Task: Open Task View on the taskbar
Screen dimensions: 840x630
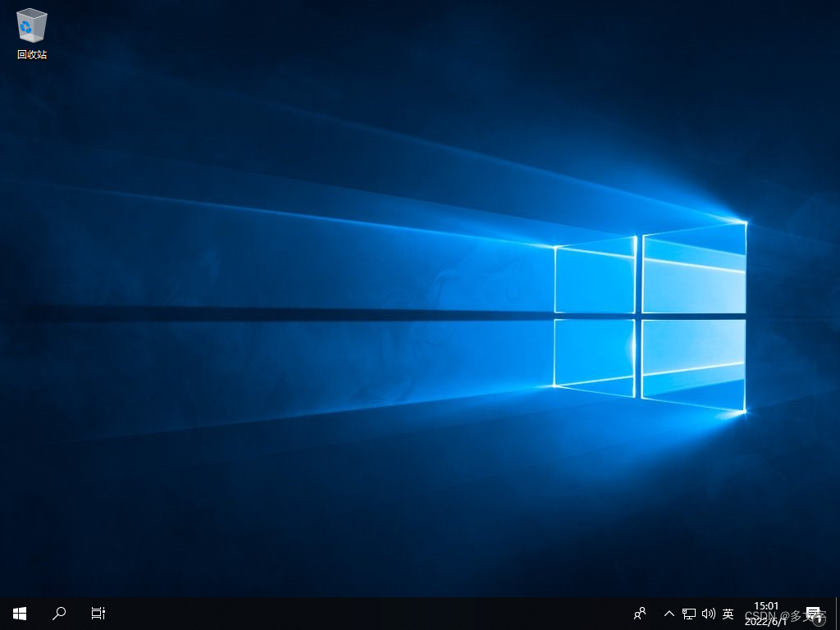Action: pos(98,614)
